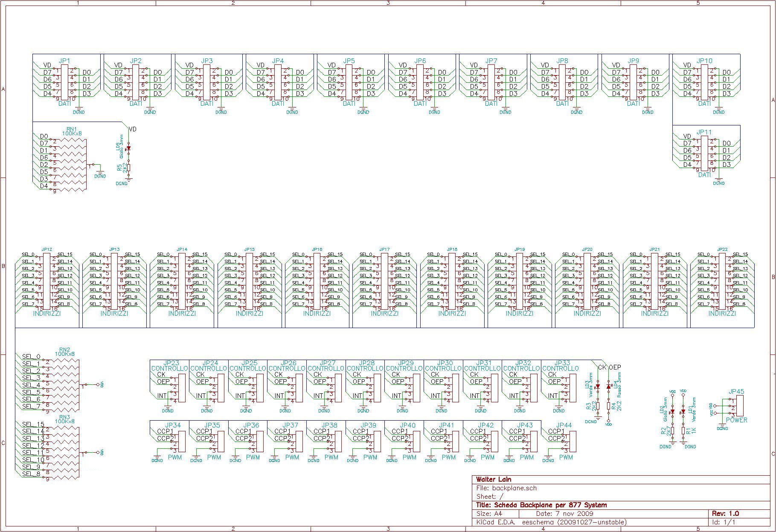Click the JP28 connector reference label
This screenshot has width=776, height=532.
pyautogui.click(x=367, y=363)
